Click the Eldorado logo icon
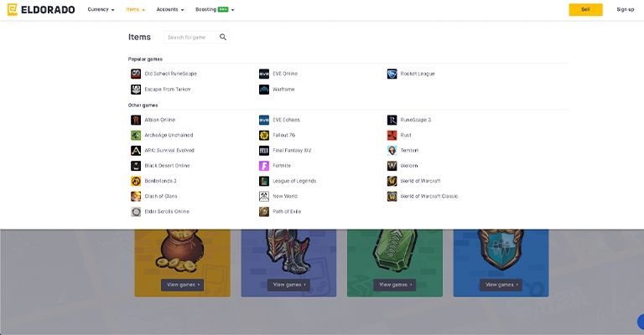Image resolution: width=644 pixels, height=335 pixels. click(13, 9)
